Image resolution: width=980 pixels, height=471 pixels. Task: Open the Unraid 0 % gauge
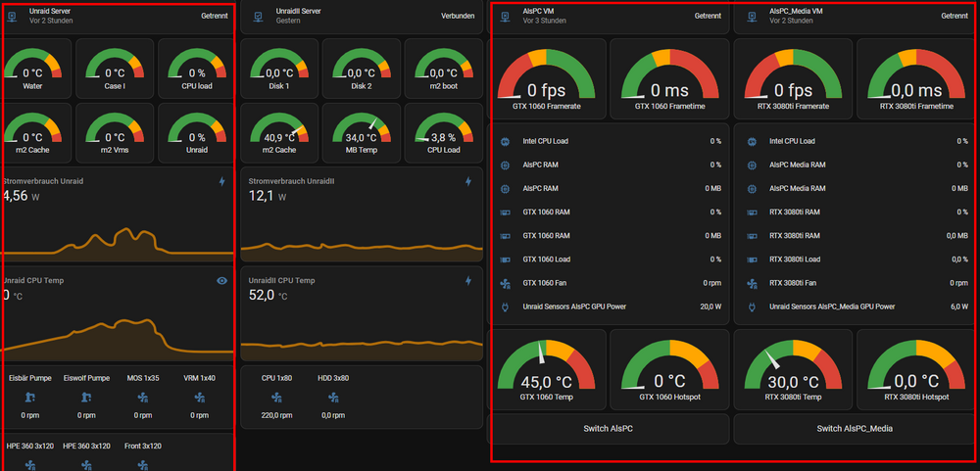(197, 132)
